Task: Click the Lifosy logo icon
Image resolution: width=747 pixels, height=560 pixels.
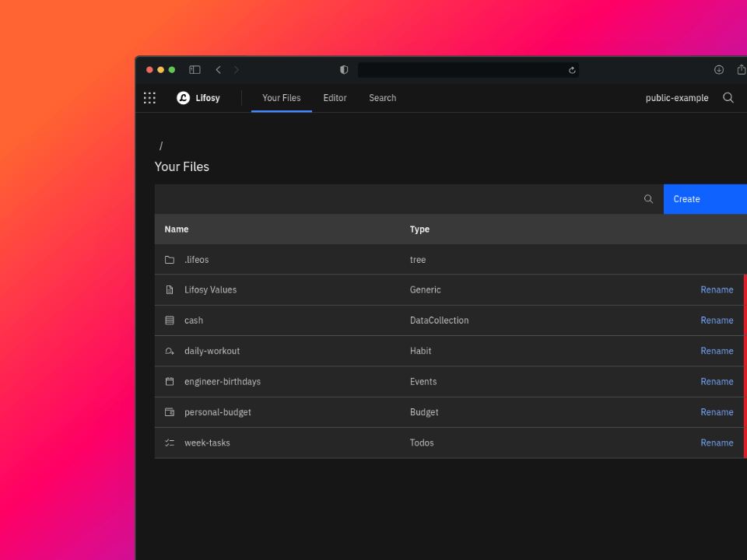Action: click(184, 98)
